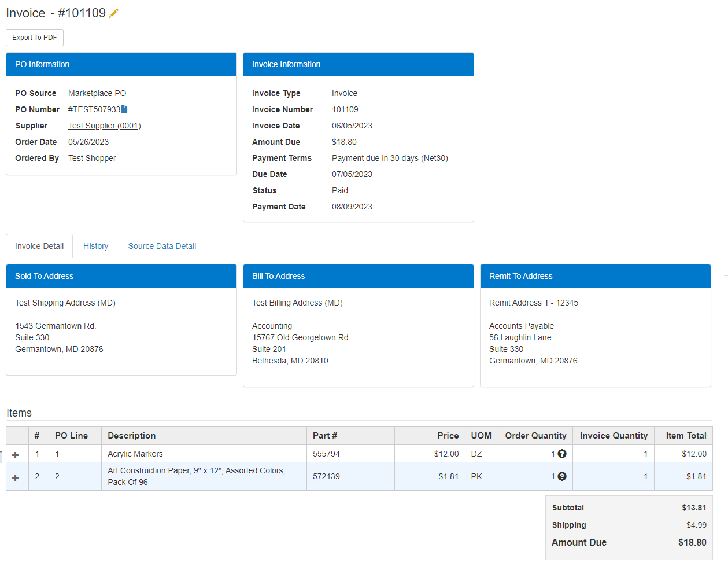Sort items by the Part # column
Screen dimensions: 728x570
click(x=325, y=435)
